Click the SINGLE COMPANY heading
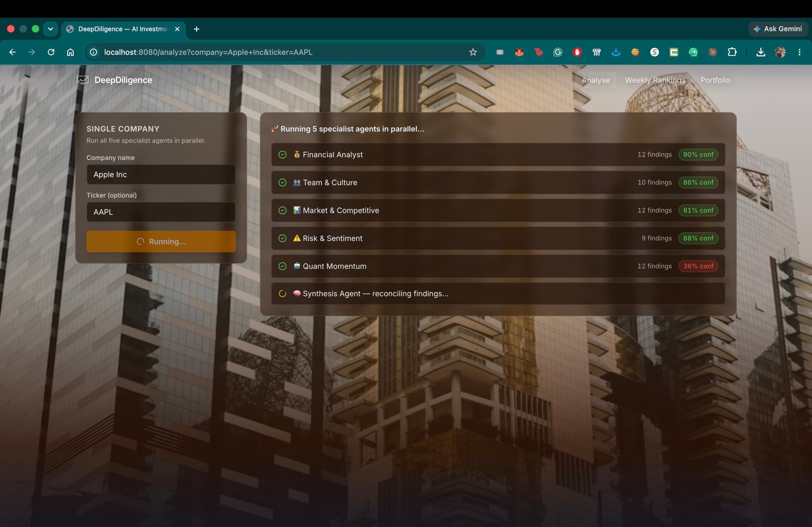812x527 pixels. [123, 129]
